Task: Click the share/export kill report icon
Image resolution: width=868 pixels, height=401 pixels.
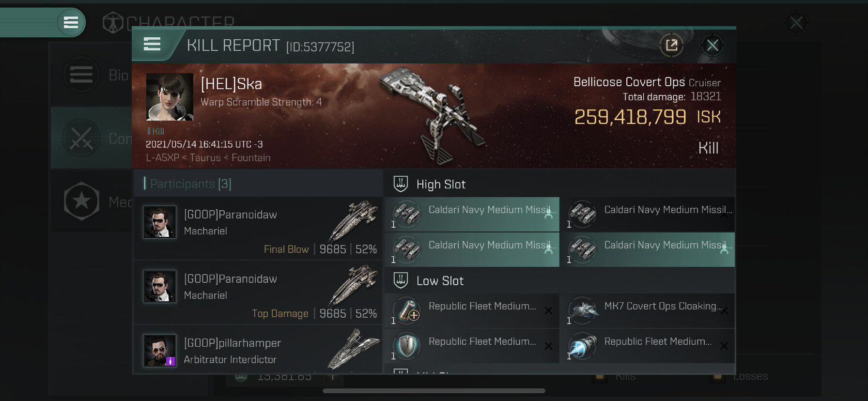Action: tap(671, 46)
